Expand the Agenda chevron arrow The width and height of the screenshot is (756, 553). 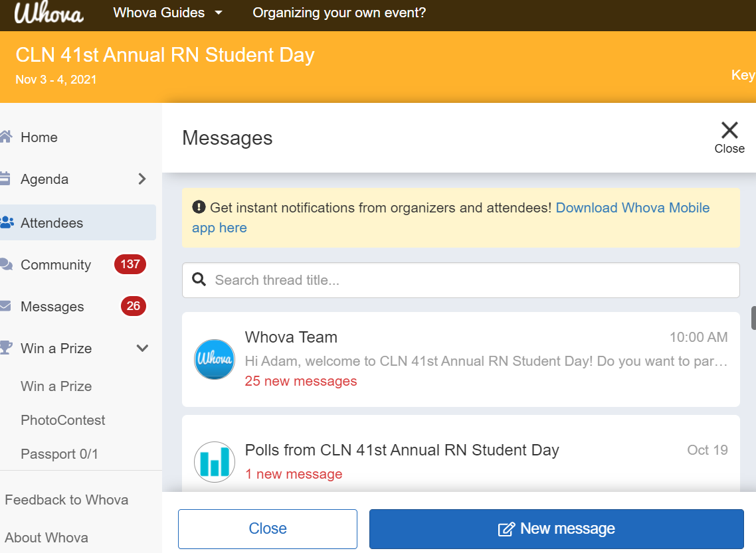(x=142, y=179)
